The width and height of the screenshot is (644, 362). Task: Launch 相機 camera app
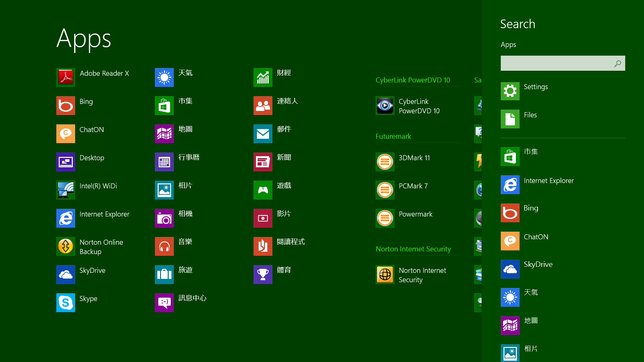164,218
